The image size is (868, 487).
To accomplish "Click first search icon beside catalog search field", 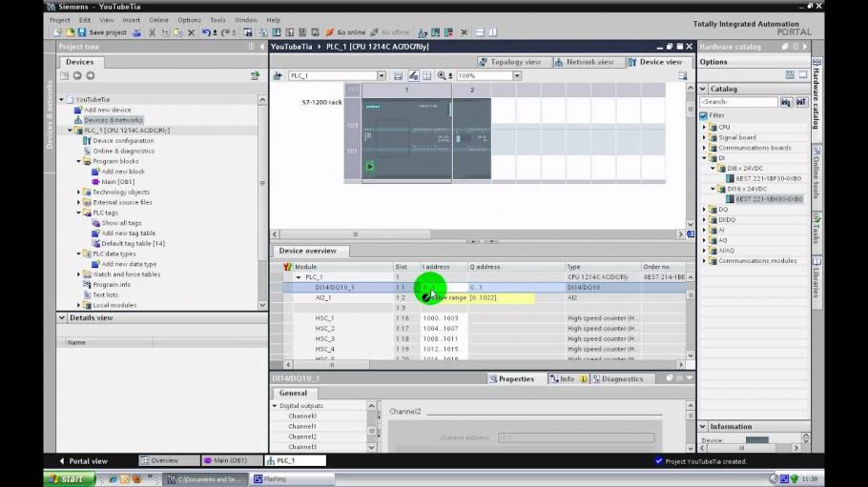I will point(786,102).
